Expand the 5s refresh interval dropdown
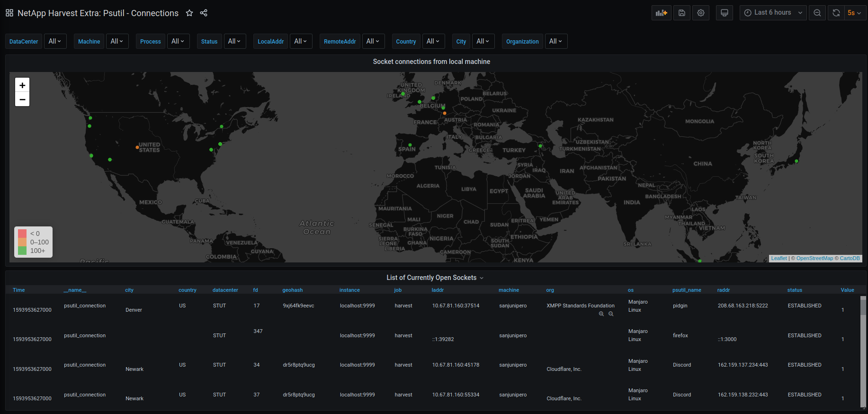 pyautogui.click(x=855, y=13)
